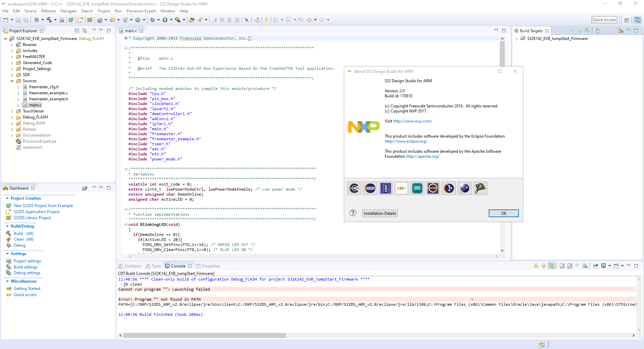Click the yellow lightning flash icon in toolbar
The image size is (644, 349).
point(266,20)
